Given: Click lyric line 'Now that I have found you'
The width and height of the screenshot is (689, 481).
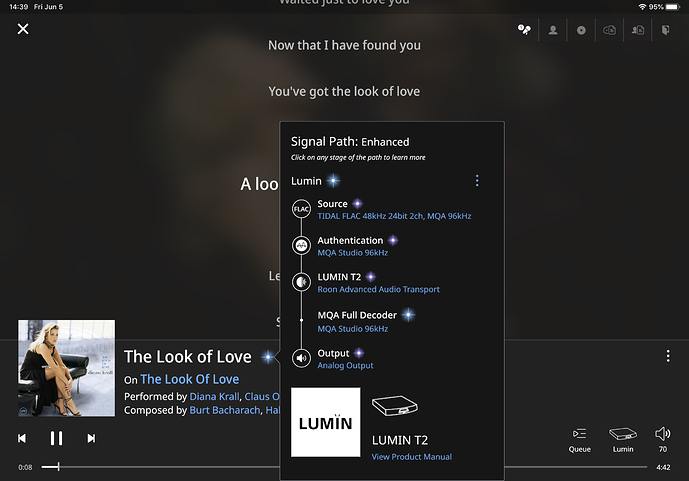Looking at the screenshot, I should (344, 45).
